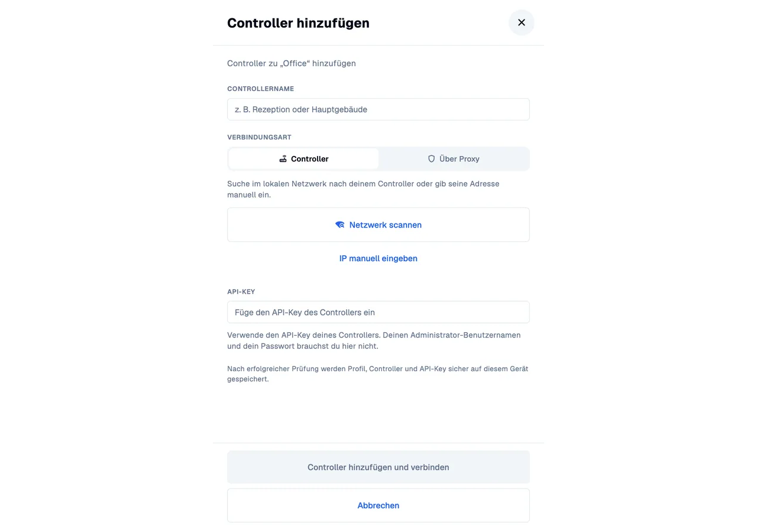Close the Controller hinzufügen dialog
The height and width of the screenshot is (532, 757).
(521, 22)
